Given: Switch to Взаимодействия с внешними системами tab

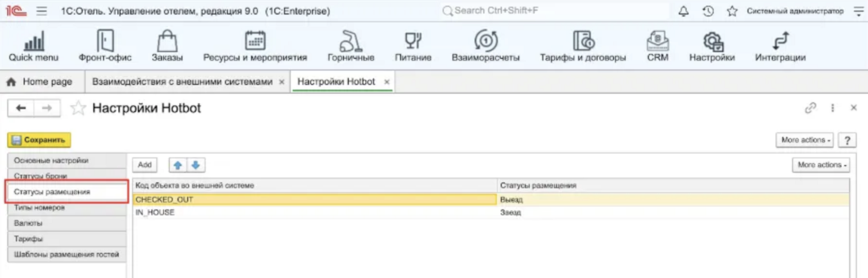Looking at the screenshot, I should pyautogui.click(x=182, y=81).
